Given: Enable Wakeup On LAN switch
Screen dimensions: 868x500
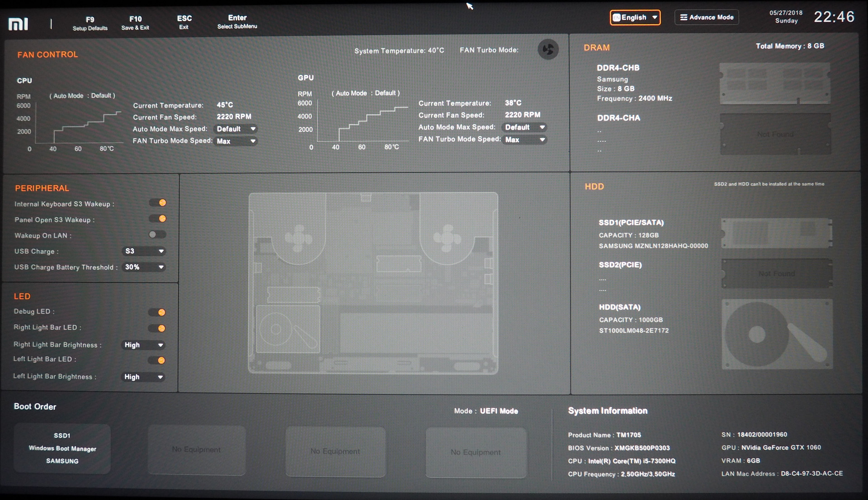Looking at the screenshot, I should [157, 234].
